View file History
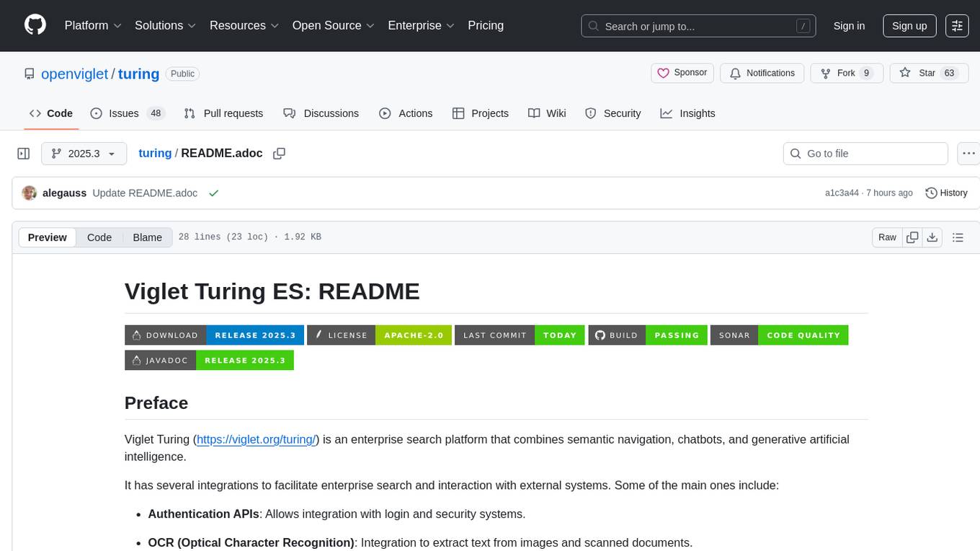Viewport: 980px width, 551px height. [x=946, y=193]
